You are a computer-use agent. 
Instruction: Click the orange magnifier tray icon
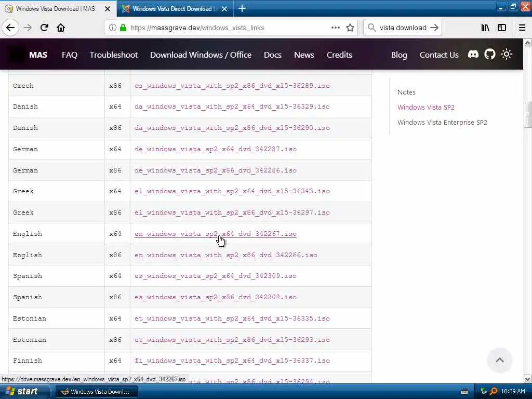494,391
